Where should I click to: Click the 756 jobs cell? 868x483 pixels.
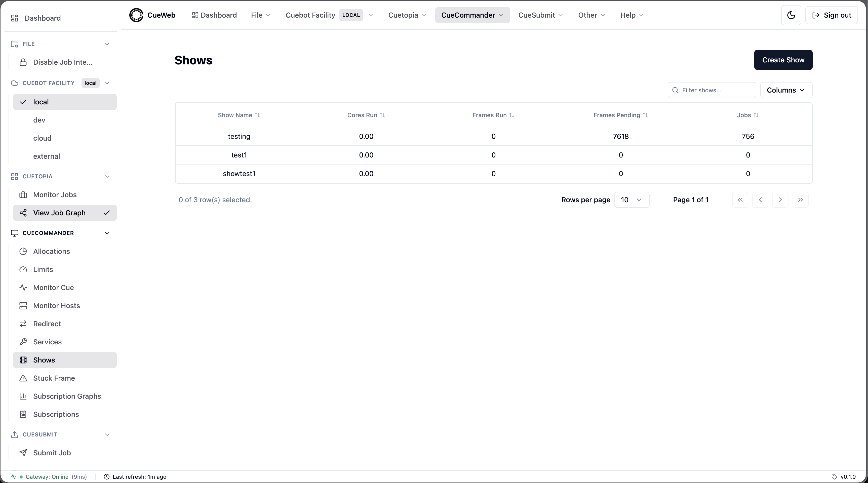[748, 136]
